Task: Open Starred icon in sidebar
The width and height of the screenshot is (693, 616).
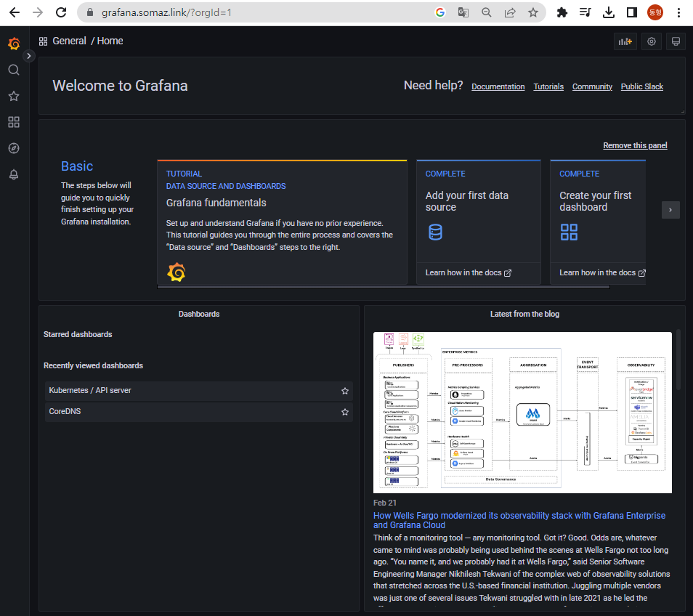Action: click(14, 96)
